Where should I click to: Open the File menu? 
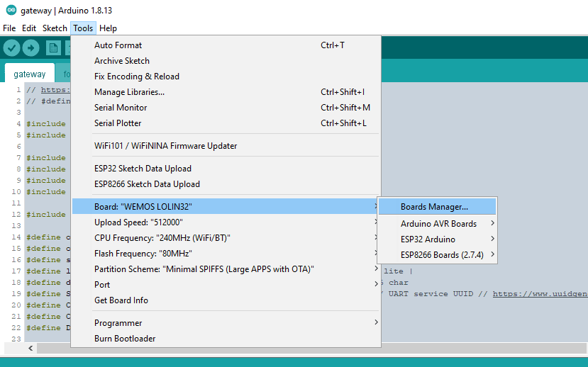pyautogui.click(x=9, y=28)
